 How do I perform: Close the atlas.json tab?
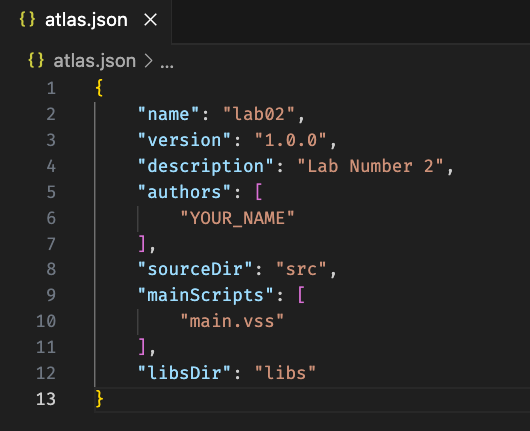(150, 20)
